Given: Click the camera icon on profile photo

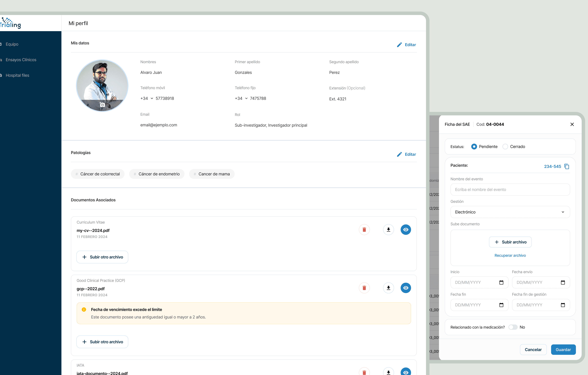Looking at the screenshot, I should (x=102, y=105).
